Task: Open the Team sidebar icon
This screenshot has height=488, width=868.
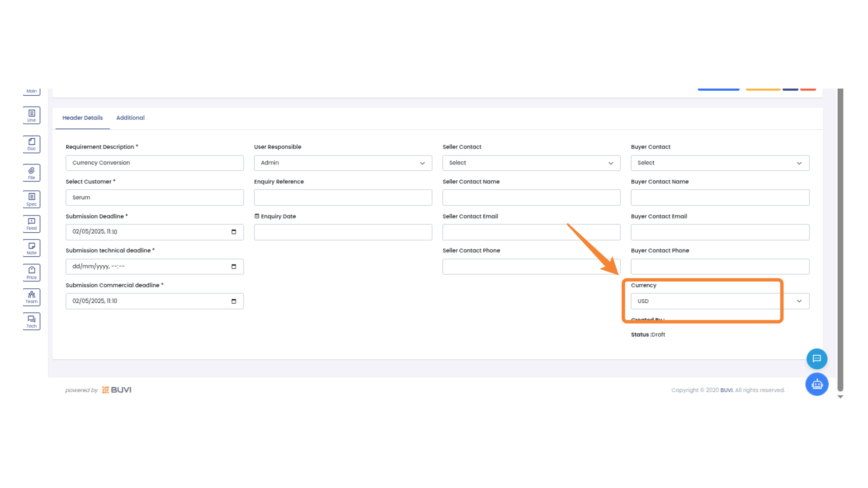Action: click(32, 297)
